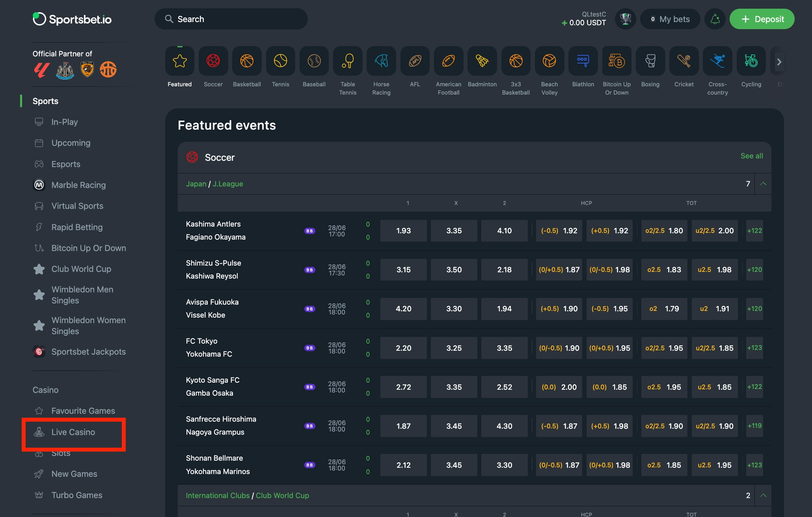This screenshot has width=812, height=517.
Task: Click the green Deposit button
Action: pyautogui.click(x=762, y=19)
